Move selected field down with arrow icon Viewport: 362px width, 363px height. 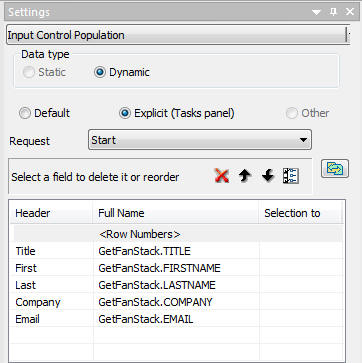(x=268, y=176)
